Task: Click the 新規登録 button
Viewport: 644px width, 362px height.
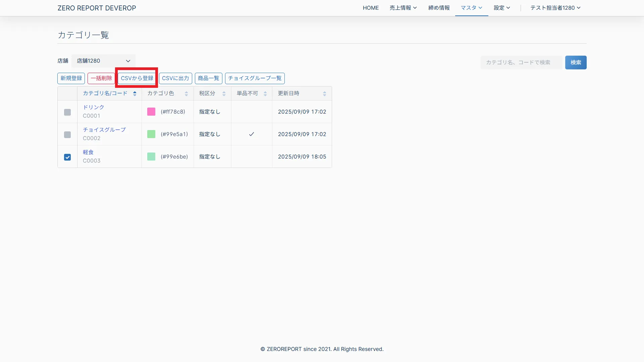Action: tap(71, 78)
